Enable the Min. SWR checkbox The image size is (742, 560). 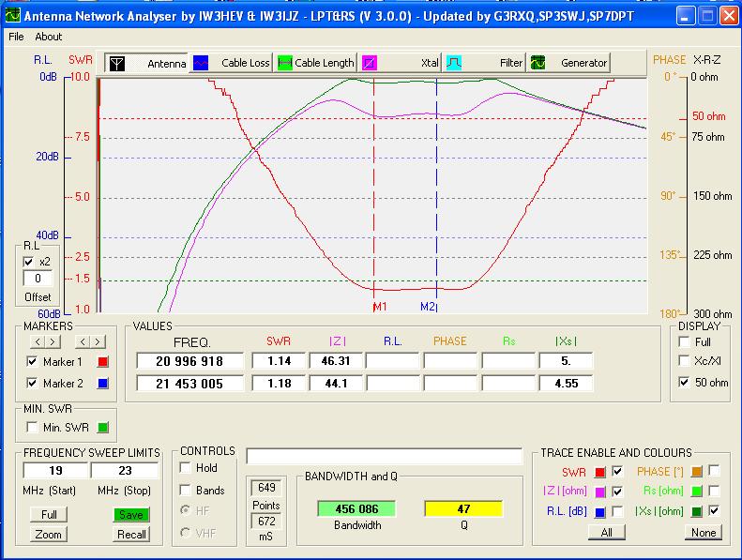click(33, 428)
